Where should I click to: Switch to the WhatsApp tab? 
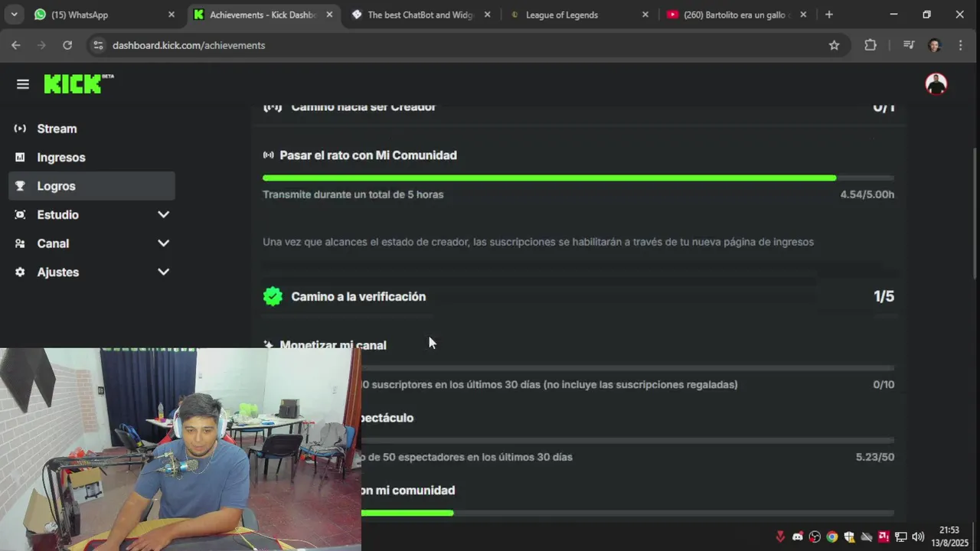tap(105, 15)
